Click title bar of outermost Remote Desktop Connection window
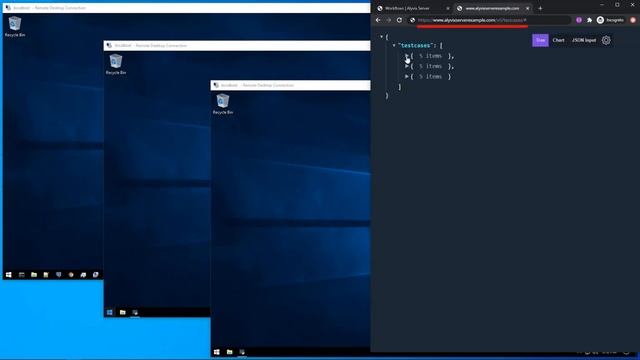The width and height of the screenshot is (640, 360). tap(186, 8)
